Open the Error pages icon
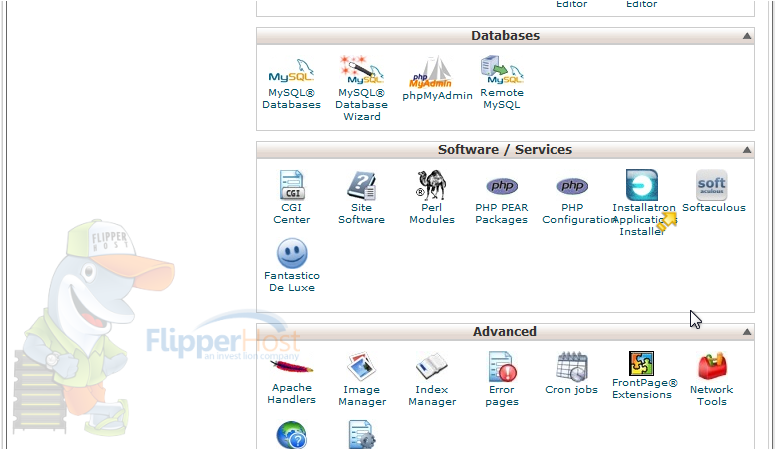 (x=502, y=367)
